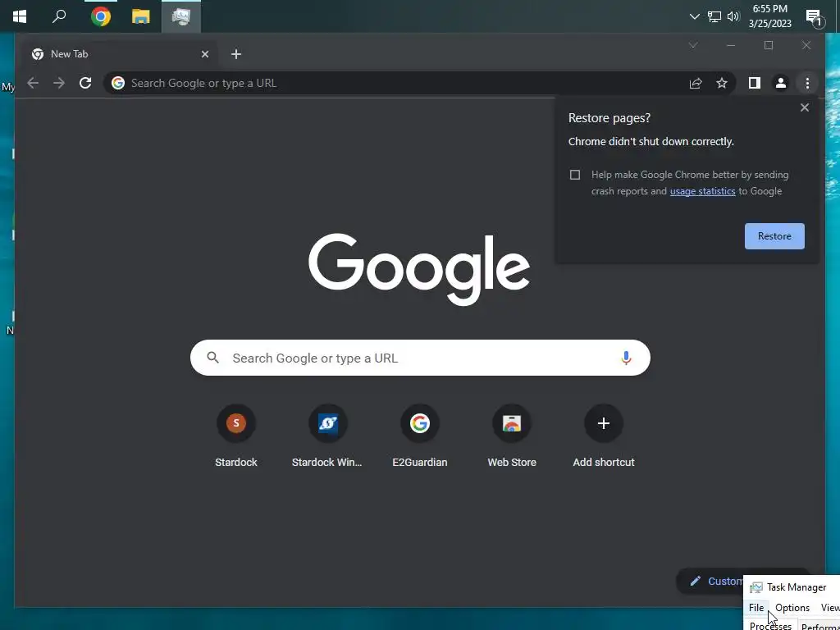Close the New Tab tab
This screenshot has width=840, height=630.
(x=204, y=54)
